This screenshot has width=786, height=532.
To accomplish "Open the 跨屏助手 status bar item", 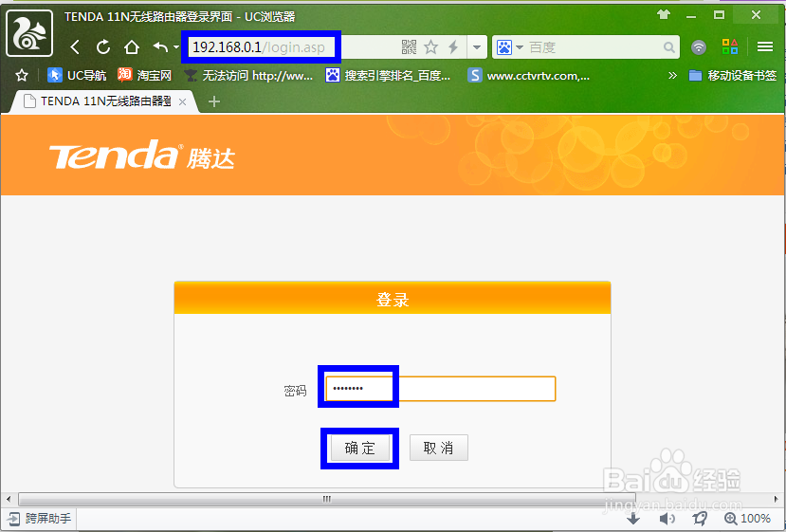I will (x=40, y=519).
